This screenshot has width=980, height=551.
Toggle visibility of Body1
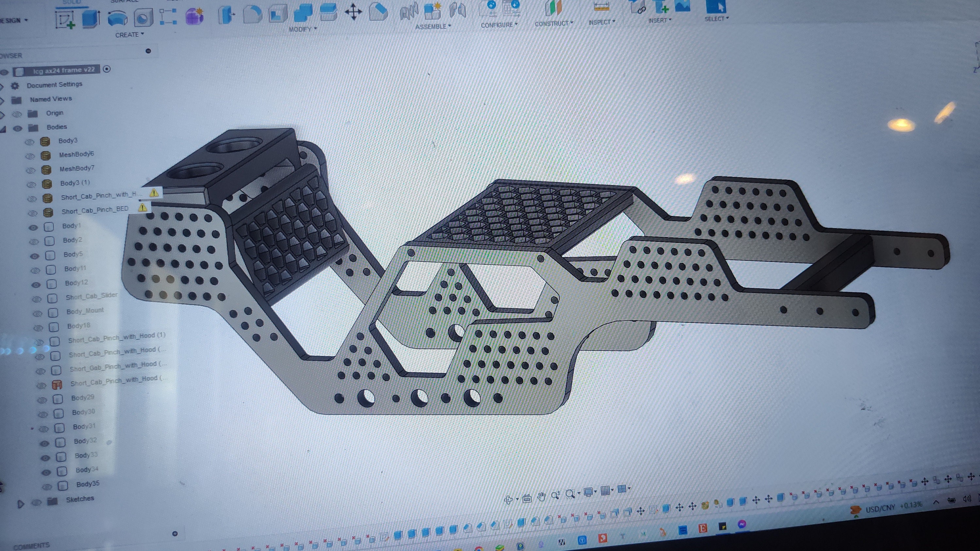tap(33, 227)
